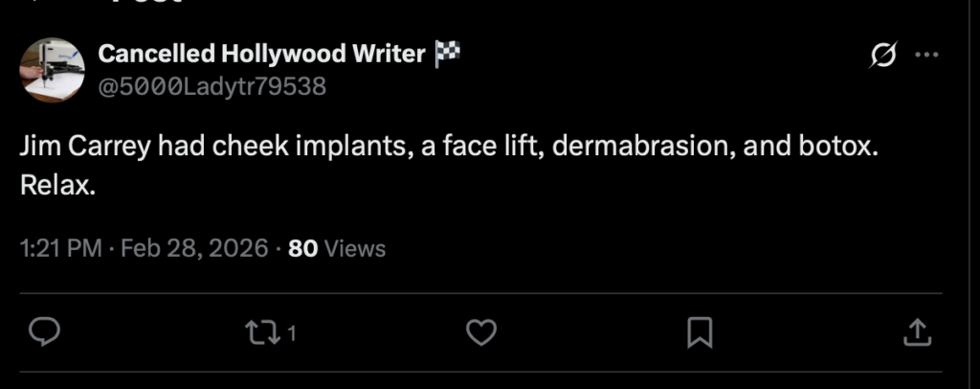Click the "Views" label beside 80
This screenshot has width=980, height=389.
click(x=355, y=249)
